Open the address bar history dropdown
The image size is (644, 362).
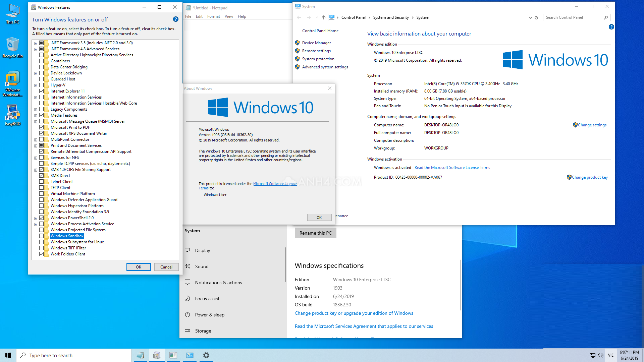(530, 17)
